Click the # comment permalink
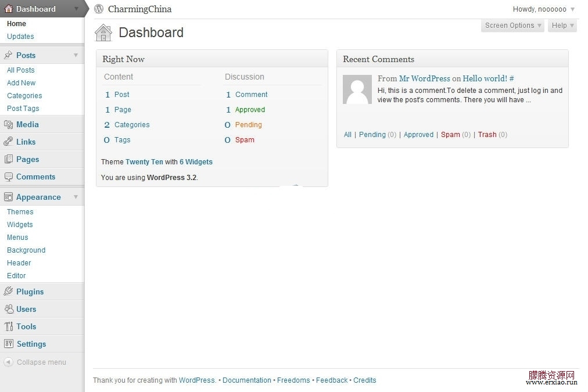Screen dimensions: 588x392 click(511, 78)
